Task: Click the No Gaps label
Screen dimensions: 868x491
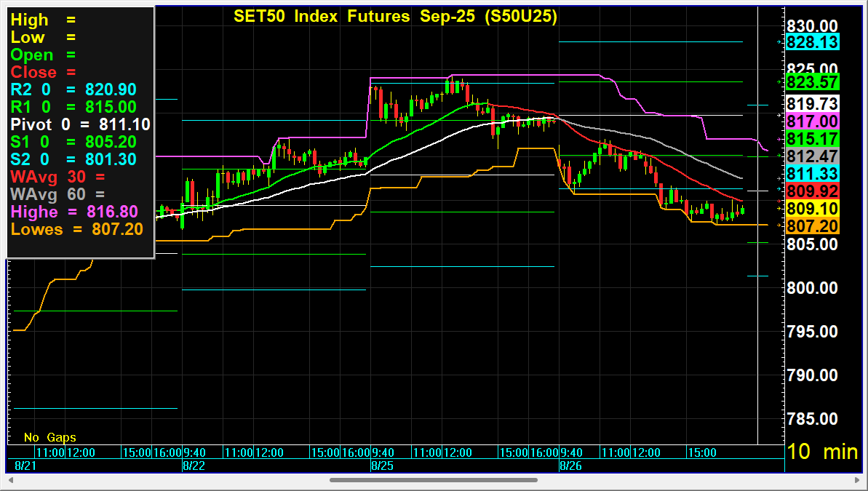Action: (49, 437)
